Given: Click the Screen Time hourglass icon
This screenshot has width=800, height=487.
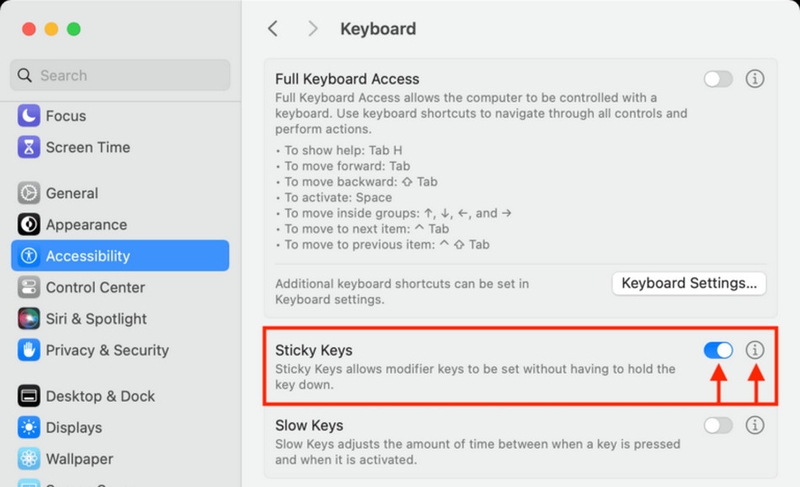Looking at the screenshot, I should (29, 147).
